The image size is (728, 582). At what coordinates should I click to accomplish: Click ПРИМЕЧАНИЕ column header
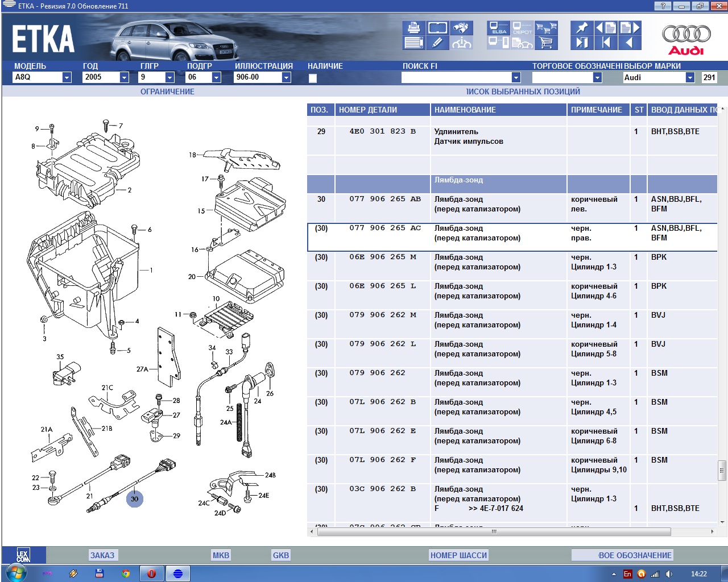[x=599, y=110]
